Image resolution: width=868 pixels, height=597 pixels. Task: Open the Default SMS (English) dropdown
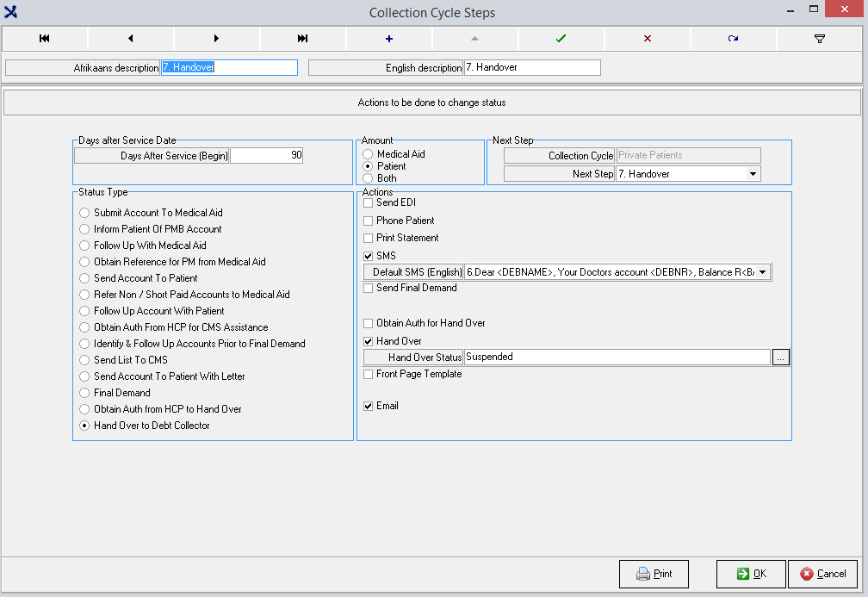click(762, 272)
